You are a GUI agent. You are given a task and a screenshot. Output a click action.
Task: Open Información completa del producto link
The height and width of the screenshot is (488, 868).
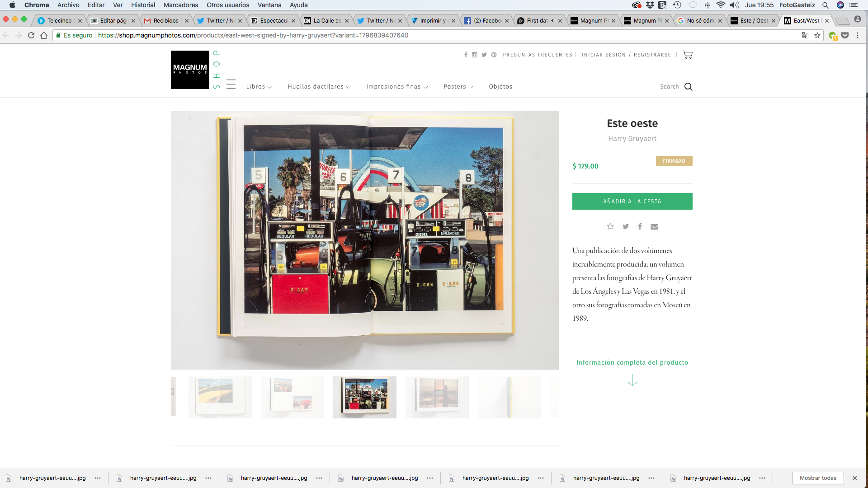click(x=632, y=362)
